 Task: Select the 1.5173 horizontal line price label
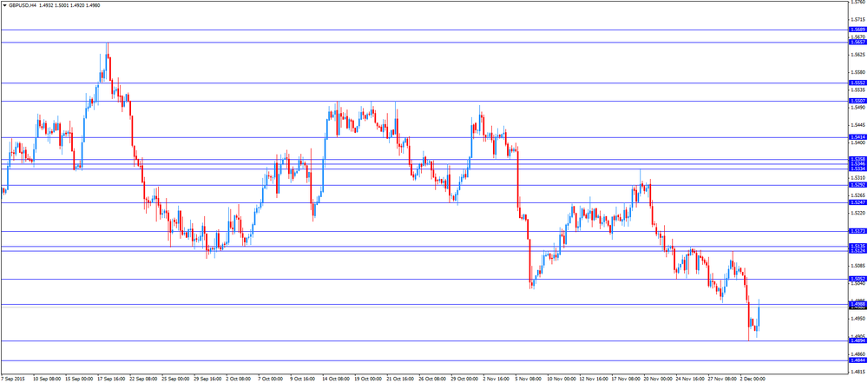pos(857,231)
